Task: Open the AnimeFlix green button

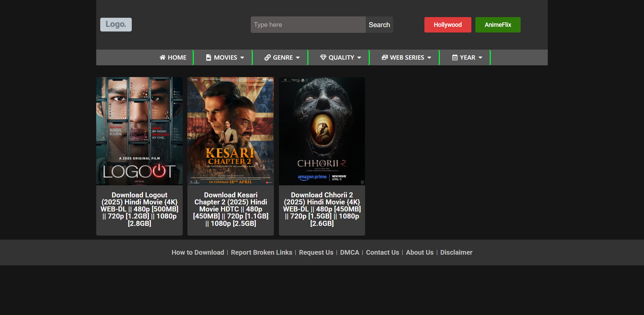Action: click(498, 25)
